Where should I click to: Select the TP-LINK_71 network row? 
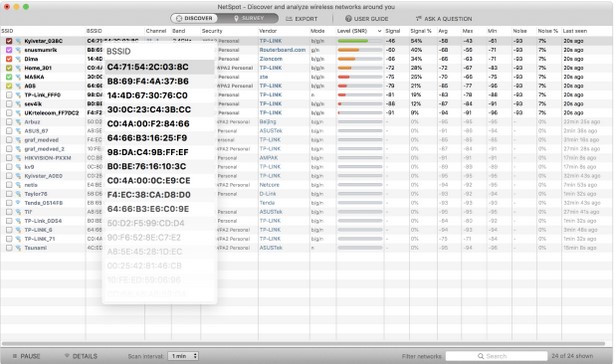point(306,239)
